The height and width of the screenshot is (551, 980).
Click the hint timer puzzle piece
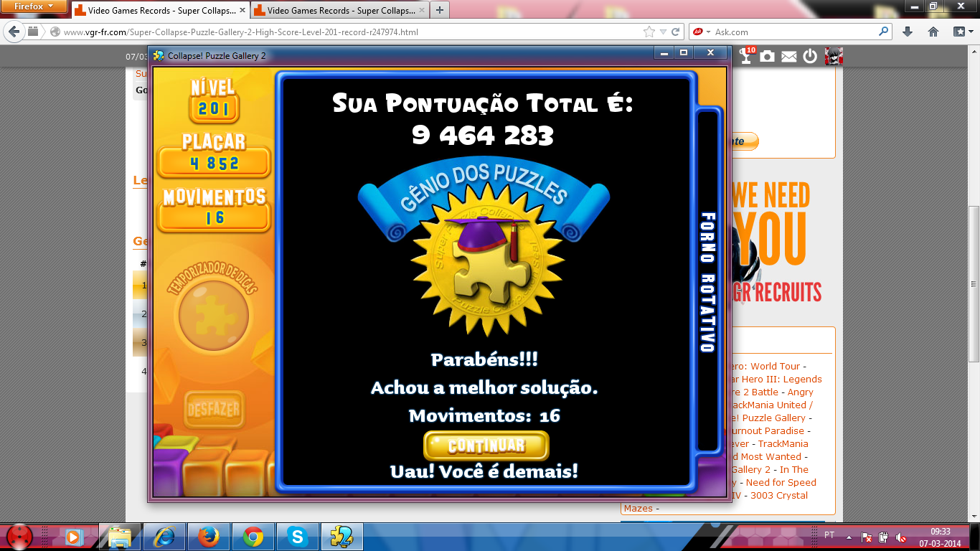(x=213, y=314)
